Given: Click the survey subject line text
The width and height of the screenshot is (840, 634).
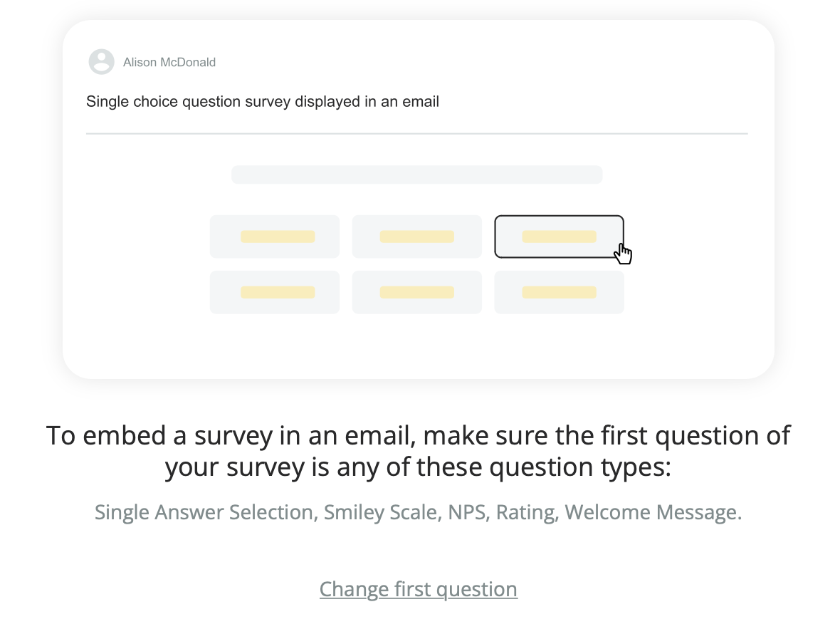Looking at the screenshot, I should (263, 101).
